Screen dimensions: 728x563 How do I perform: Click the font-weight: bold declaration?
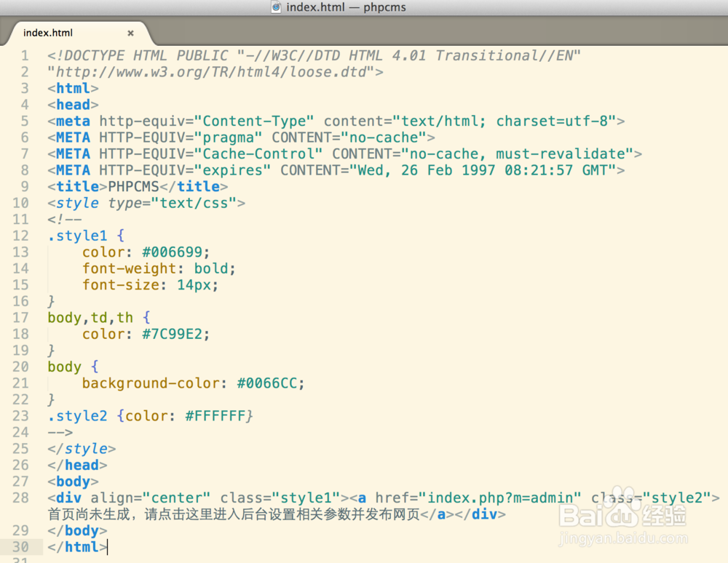click(x=159, y=268)
